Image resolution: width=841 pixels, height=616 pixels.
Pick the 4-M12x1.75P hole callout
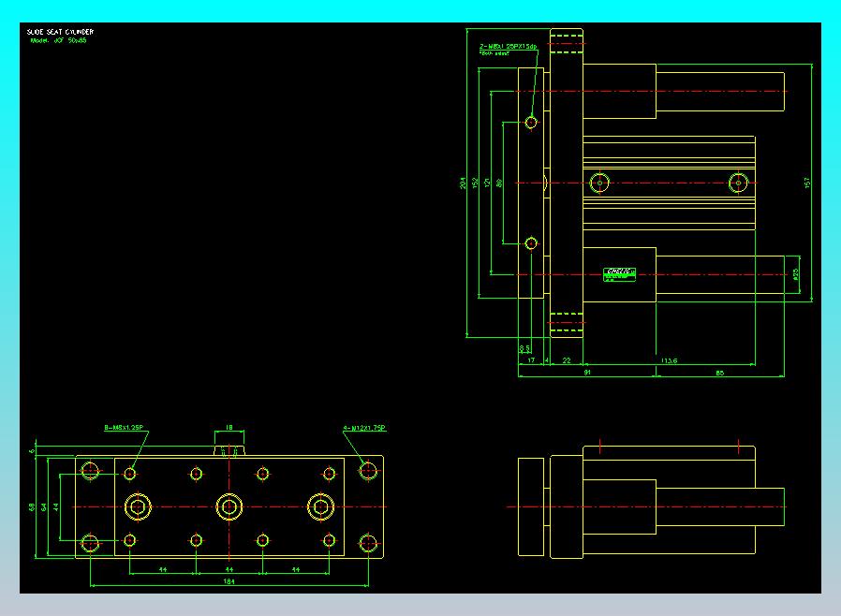(364, 428)
